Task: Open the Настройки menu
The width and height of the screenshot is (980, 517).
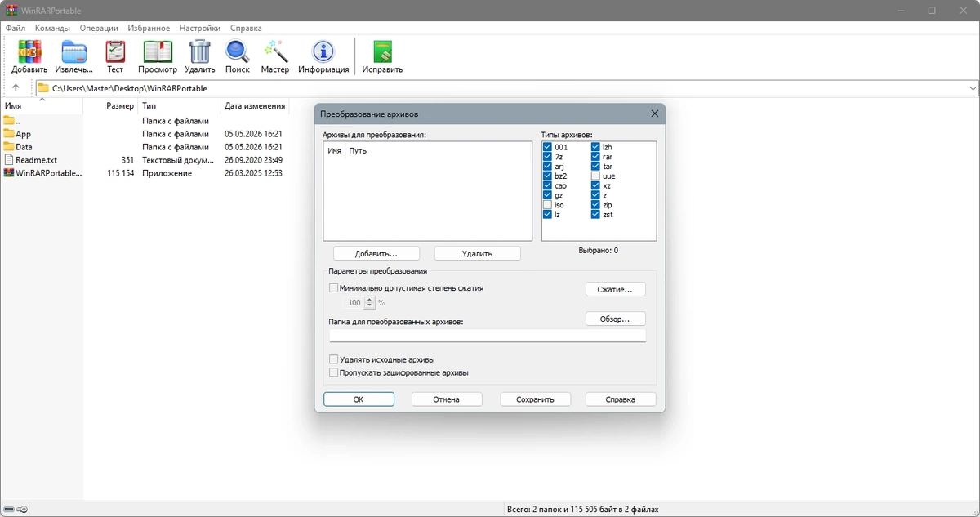Action: point(200,28)
